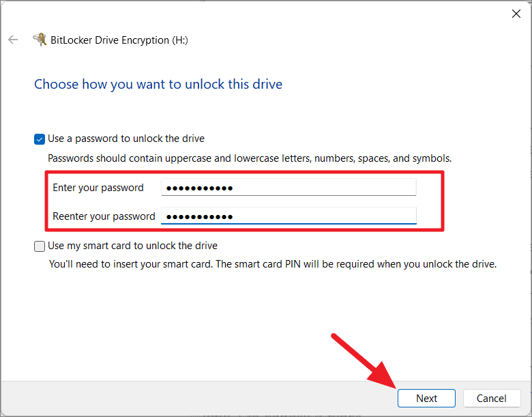Viewport: 532px width, 417px height.
Task: Close the BitLocker dialog window
Action: coord(516,14)
